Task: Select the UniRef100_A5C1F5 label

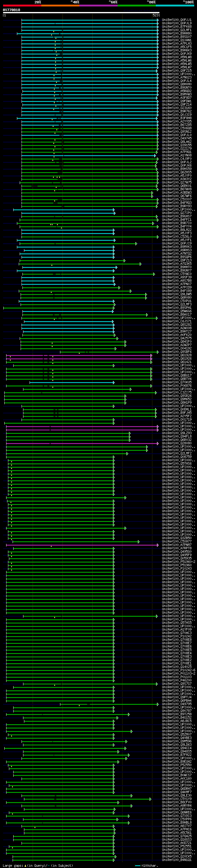Action: tap(176, 47)
